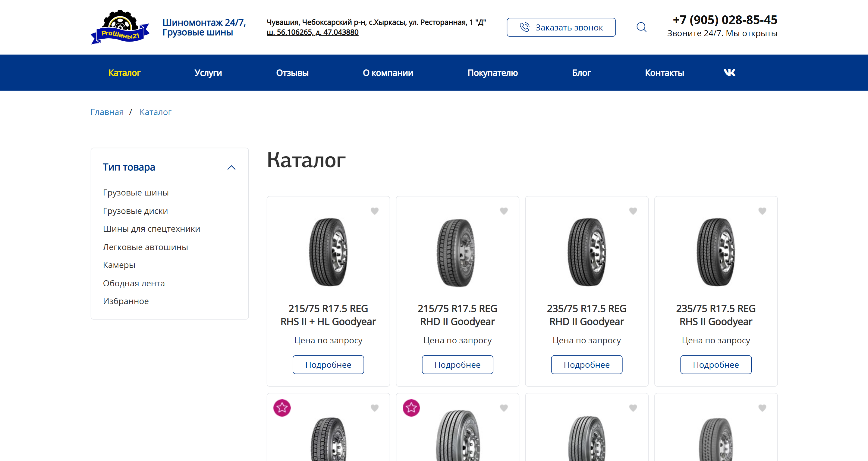Select the Ободная лента category
Screen dimensions: 868x461
click(134, 283)
